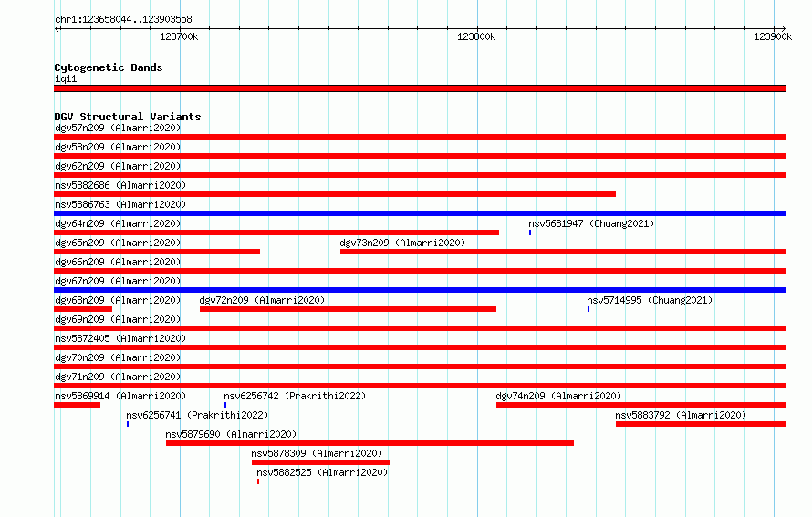Select the small blue nsv5714995 variant marker
The image size is (812, 517).
coord(588,309)
